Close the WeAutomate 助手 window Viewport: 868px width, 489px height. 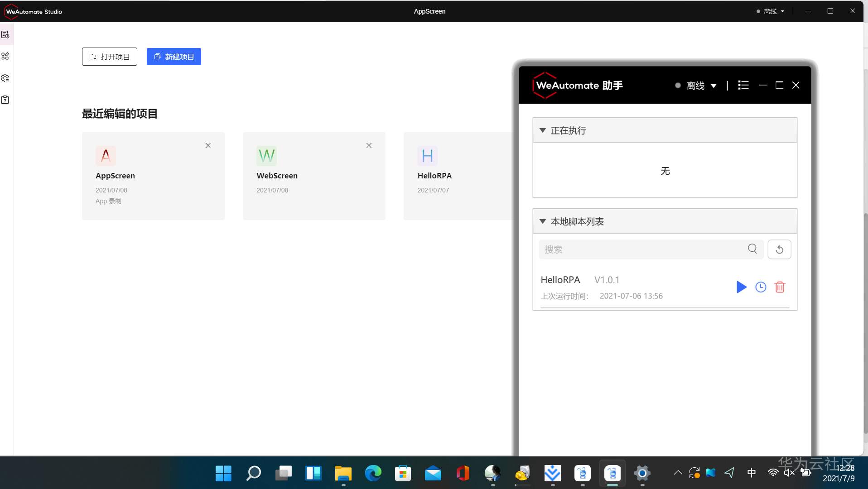796,85
